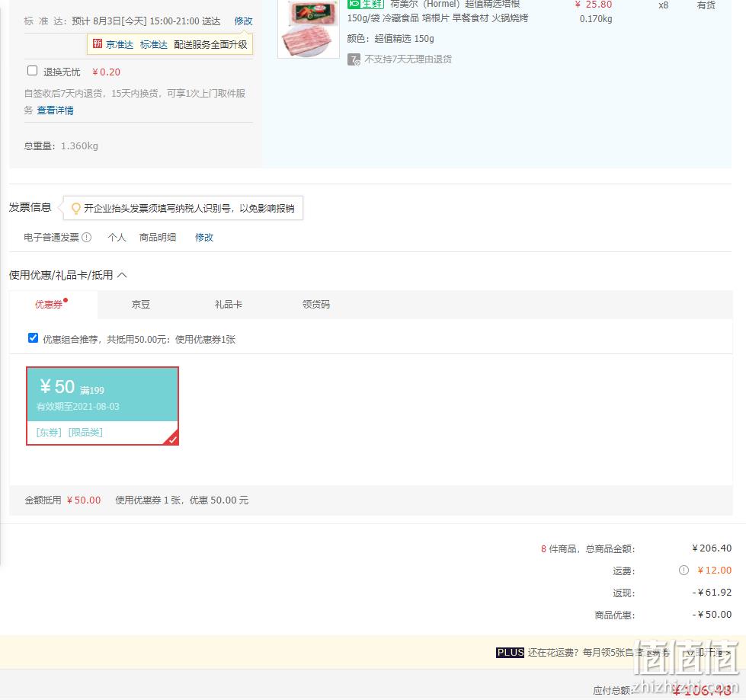Click the red 新 badge icon

(x=98, y=43)
